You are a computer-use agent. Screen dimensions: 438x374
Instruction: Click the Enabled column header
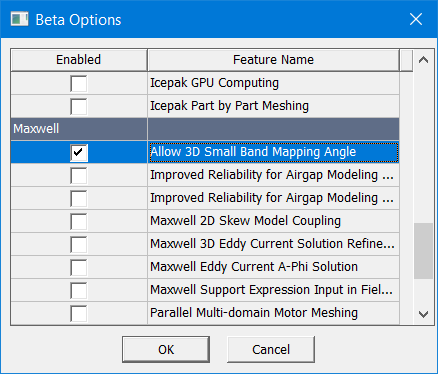point(79,60)
